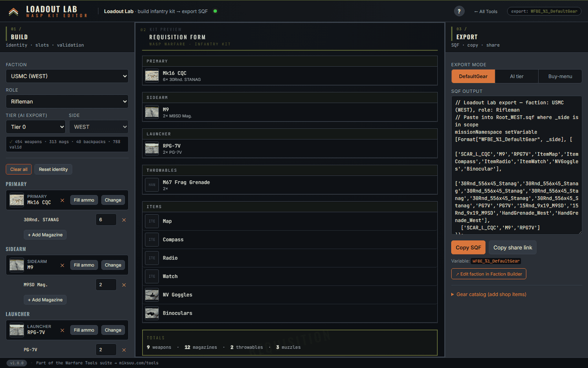
Task: Select the M67 Frag Grenade entry text
Action: coord(186,182)
